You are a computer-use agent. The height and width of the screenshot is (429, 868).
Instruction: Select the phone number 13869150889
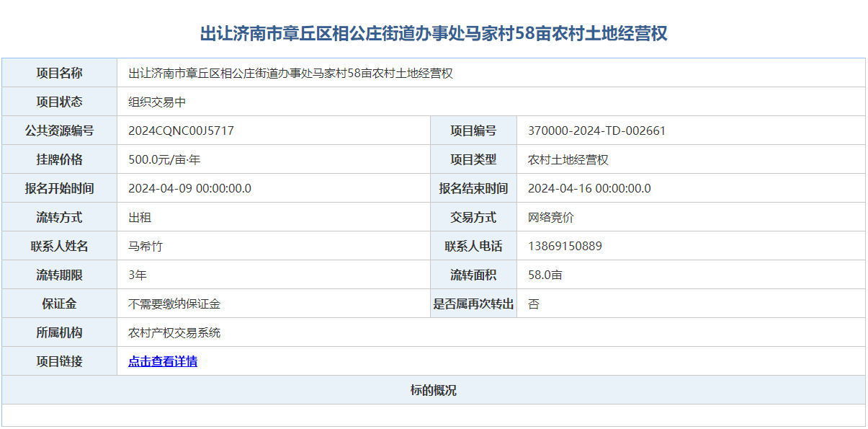click(565, 246)
